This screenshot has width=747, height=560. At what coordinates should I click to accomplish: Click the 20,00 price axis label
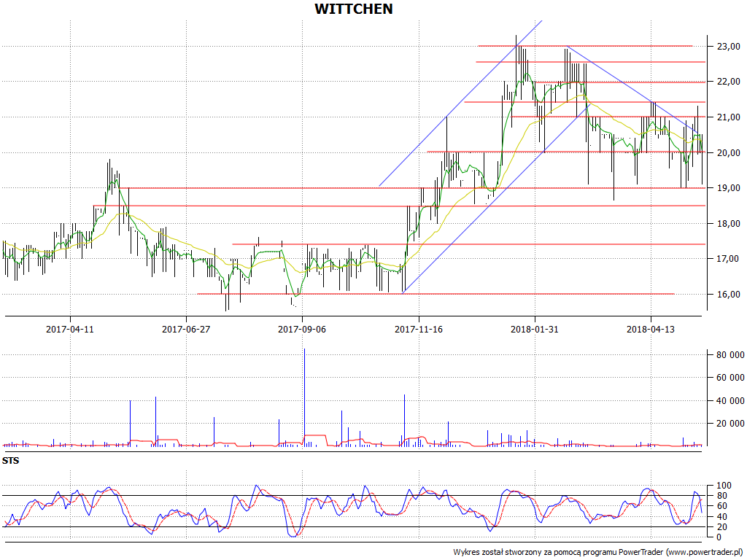click(729, 152)
